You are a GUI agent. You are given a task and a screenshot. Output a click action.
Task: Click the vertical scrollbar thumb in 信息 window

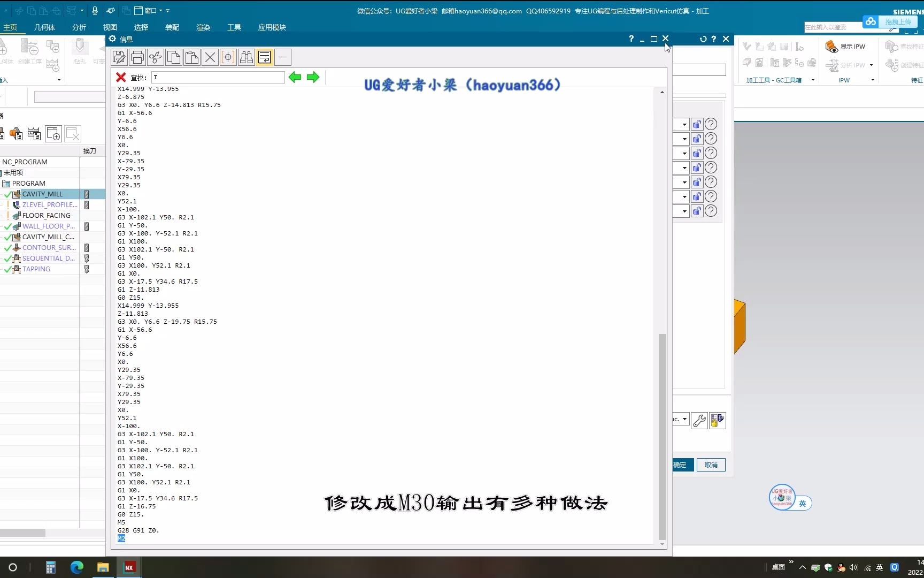point(662,436)
